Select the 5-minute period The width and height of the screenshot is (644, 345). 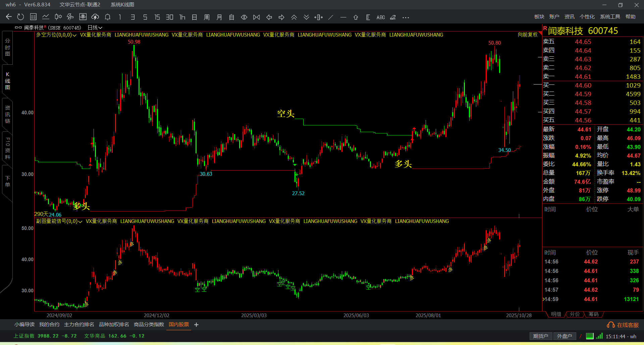tap(145, 17)
